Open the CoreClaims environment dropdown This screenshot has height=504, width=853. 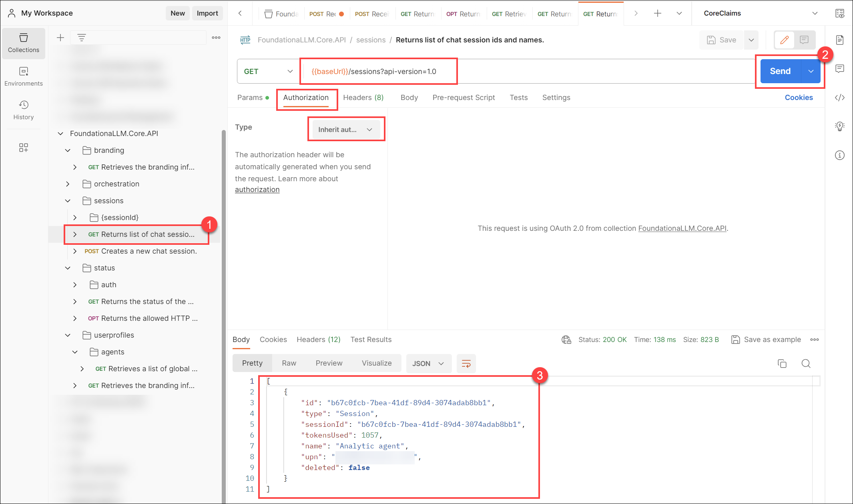point(761,13)
